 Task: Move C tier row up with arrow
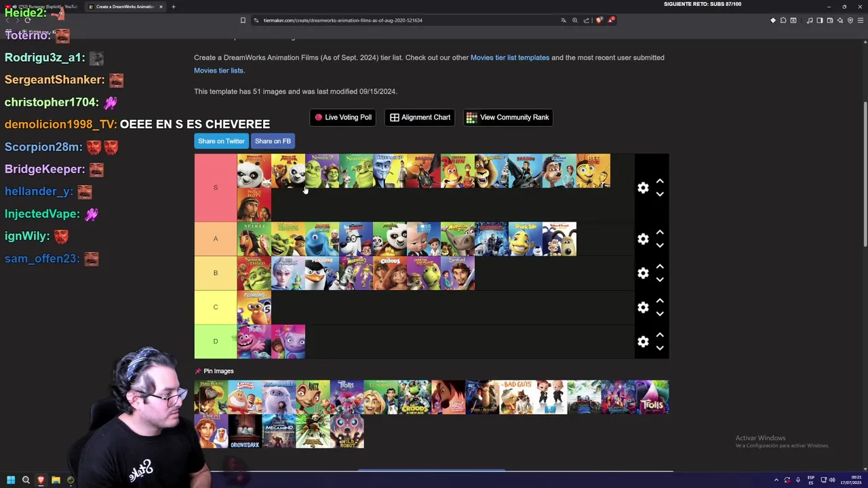coord(660,301)
